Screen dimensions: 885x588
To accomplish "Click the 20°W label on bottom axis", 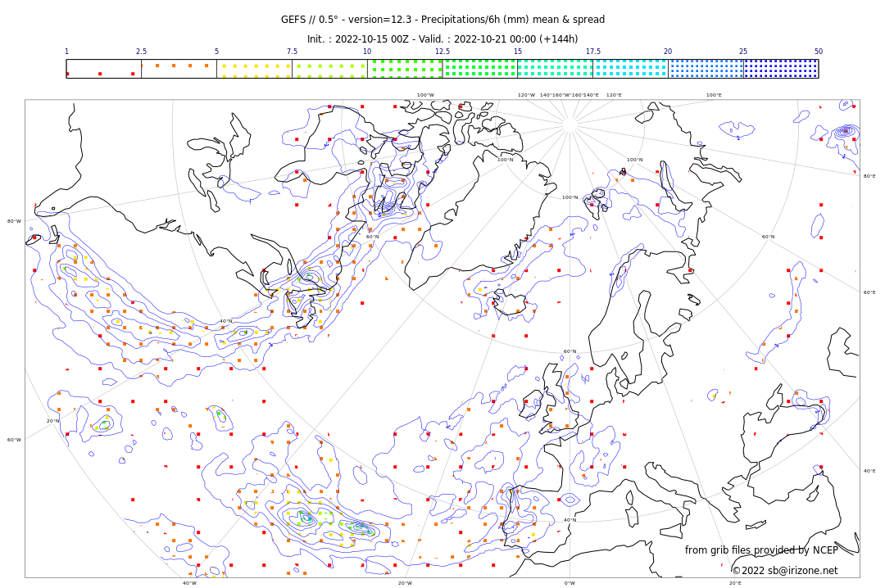I will [405, 583].
